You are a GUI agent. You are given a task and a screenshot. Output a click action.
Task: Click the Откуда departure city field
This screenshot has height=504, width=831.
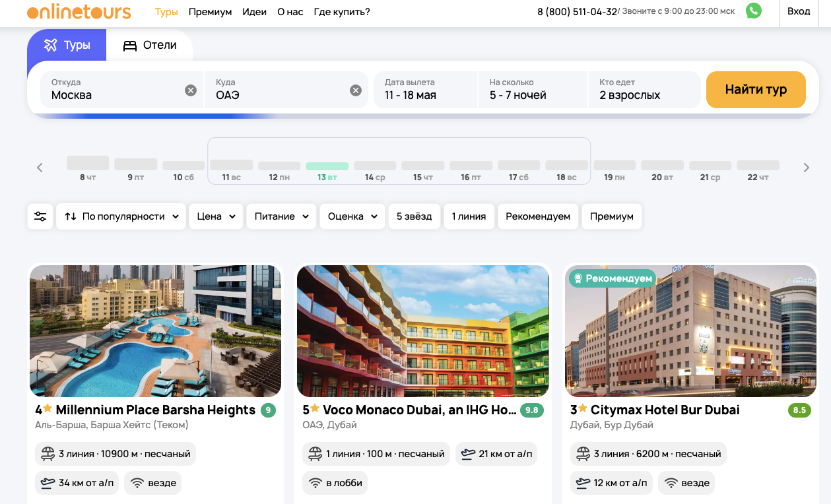pyautogui.click(x=121, y=90)
